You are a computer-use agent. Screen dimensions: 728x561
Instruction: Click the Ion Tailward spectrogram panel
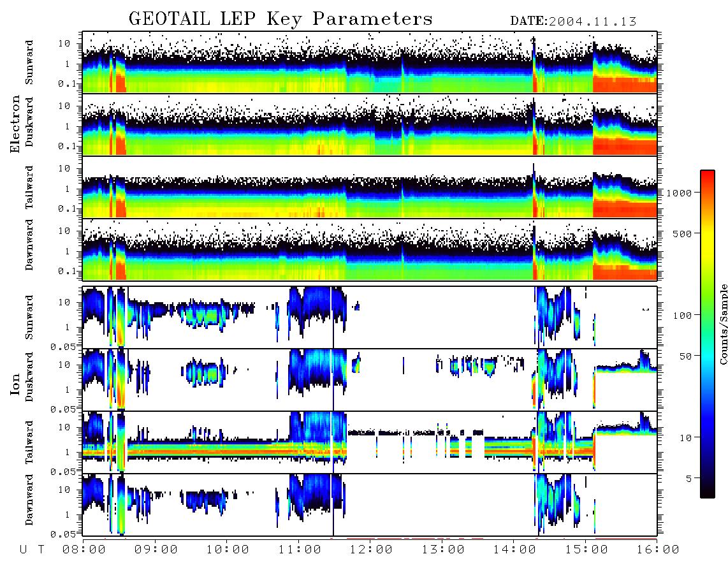(x=370, y=442)
